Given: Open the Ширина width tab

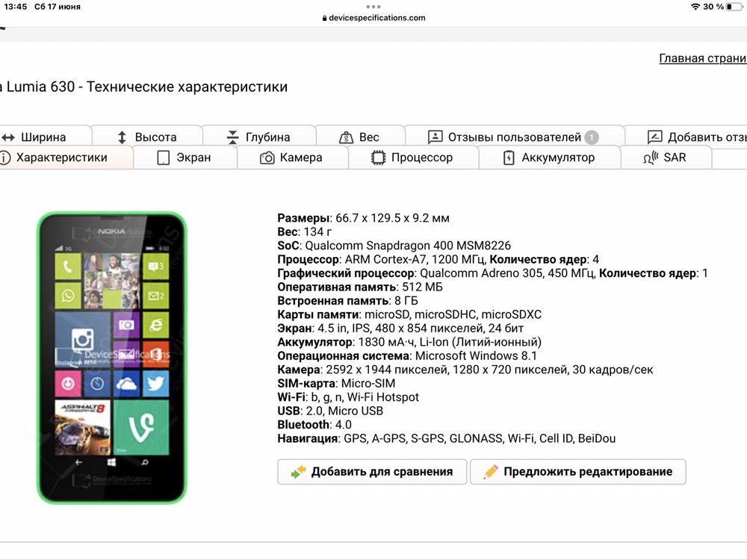Looking at the screenshot, I should [x=44, y=137].
